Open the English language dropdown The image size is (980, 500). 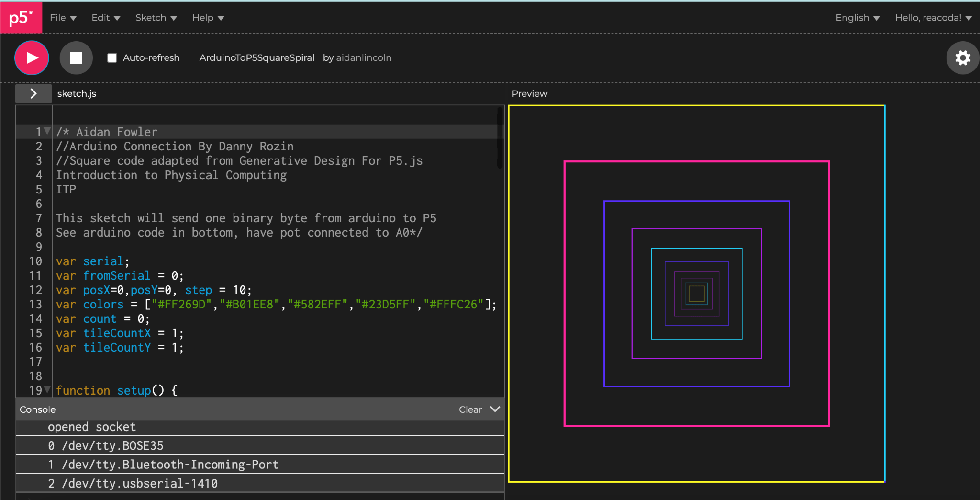tap(857, 18)
